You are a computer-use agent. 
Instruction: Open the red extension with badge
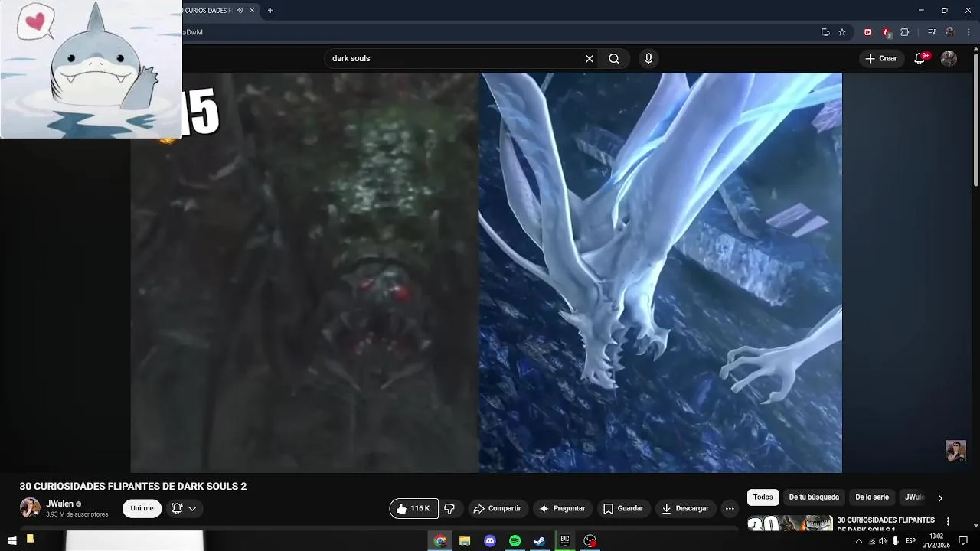pyautogui.click(x=886, y=32)
